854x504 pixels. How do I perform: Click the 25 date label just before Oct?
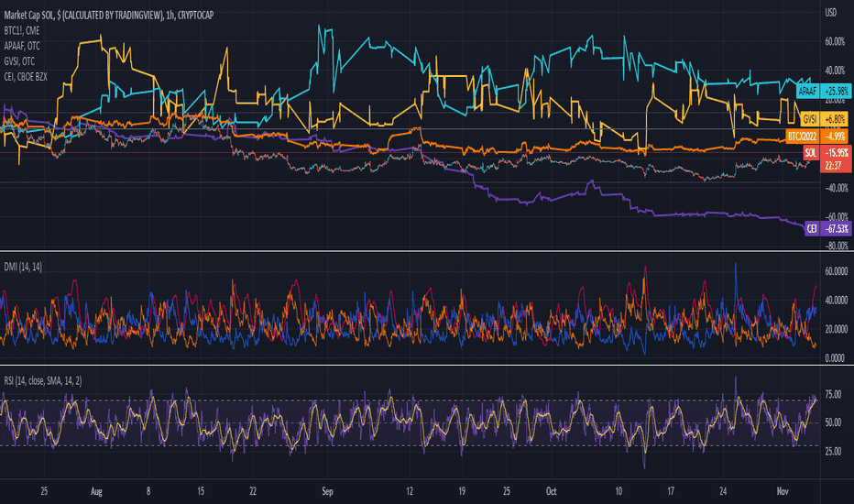coord(507,491)
